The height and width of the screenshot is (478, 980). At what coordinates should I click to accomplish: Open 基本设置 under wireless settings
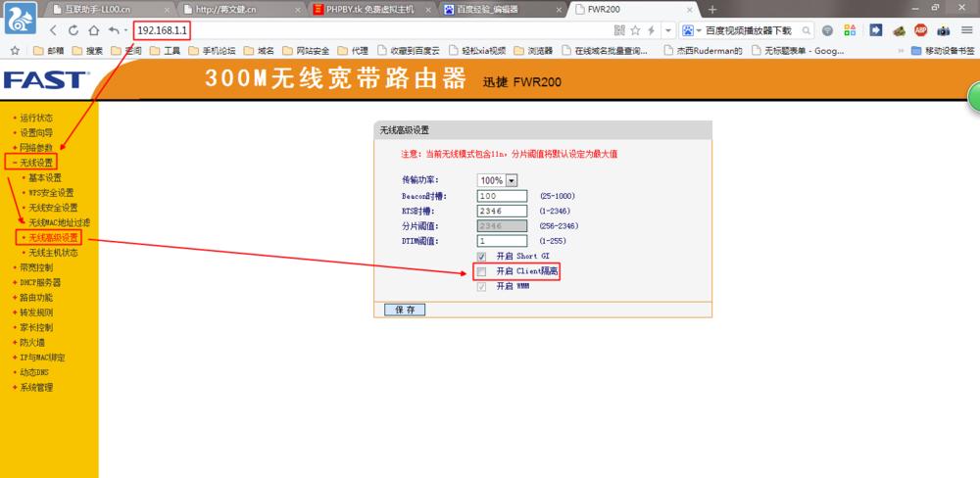pyautogui.click(x=45, y=177)
